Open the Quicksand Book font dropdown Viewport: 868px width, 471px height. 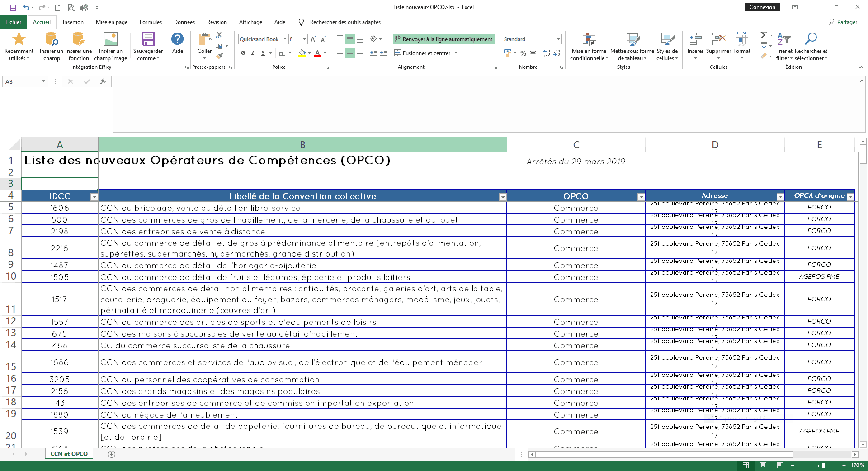click(x=285, y=39)
